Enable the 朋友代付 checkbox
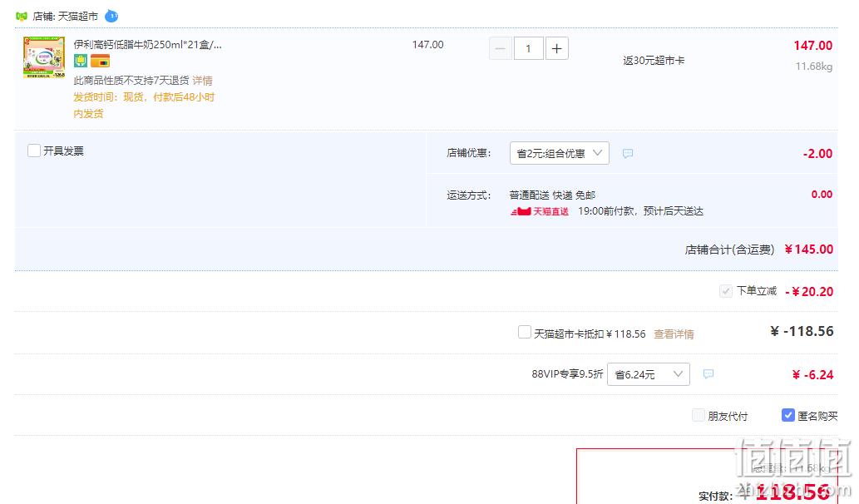The width and height of the screenshot is (859, 504). tap(698, 415)
